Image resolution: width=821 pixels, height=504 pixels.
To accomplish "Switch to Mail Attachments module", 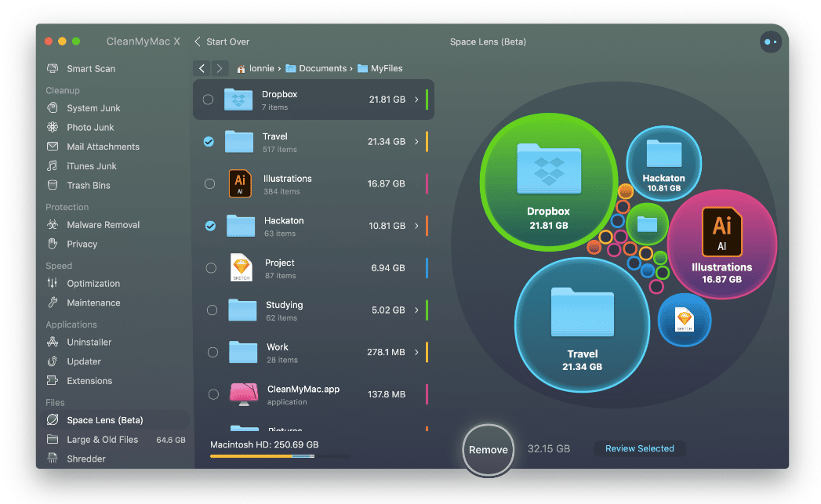I will pos(103,147).
